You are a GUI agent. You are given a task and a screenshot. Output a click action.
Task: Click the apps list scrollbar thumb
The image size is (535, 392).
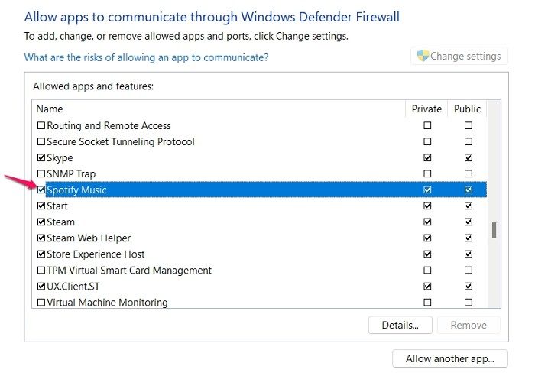[494, 230]
